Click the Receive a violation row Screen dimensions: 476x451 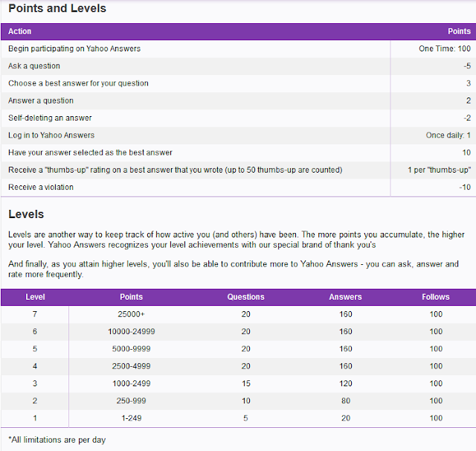pos(238,188)
